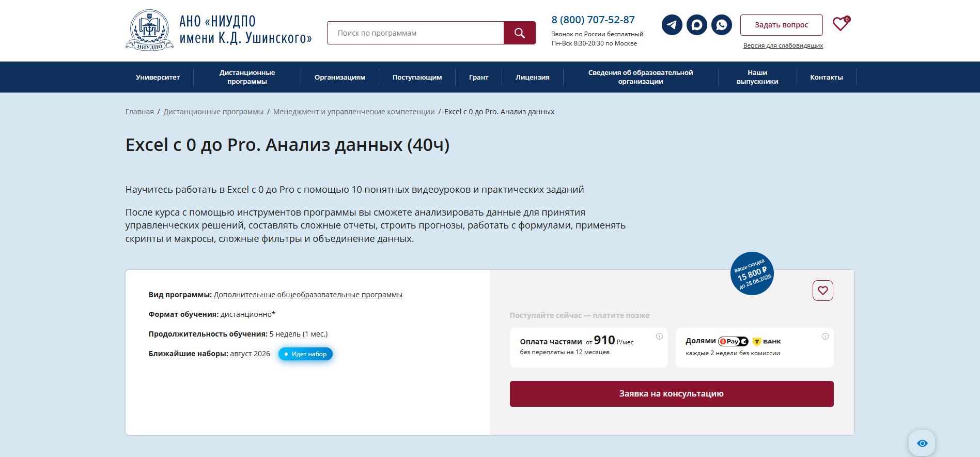This screenshot has height=457, width=980.
Task: Click the text 'Формат обучения: дистанционно*'
Action: pos(212,314)
